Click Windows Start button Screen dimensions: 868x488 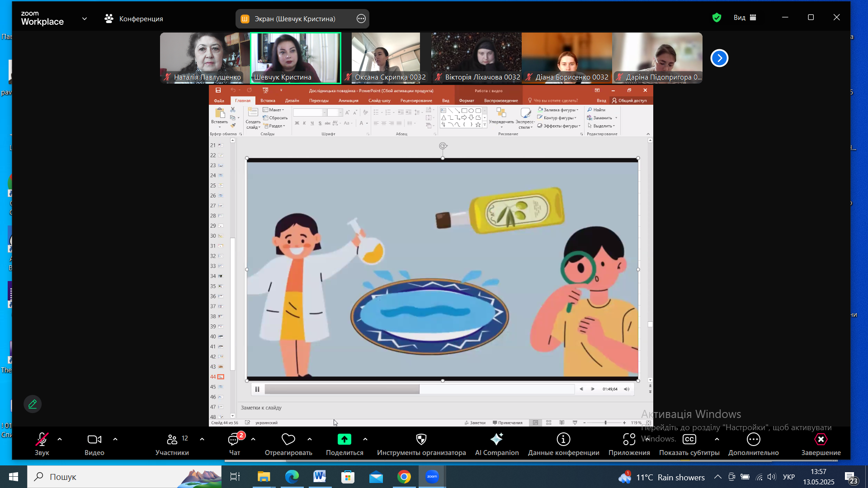tap(13, 477)
